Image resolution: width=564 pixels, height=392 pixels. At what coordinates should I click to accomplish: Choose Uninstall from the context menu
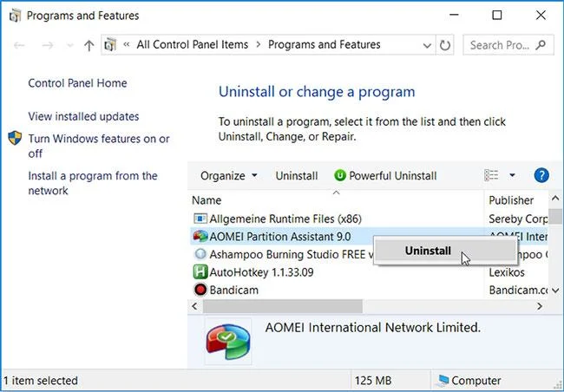point(445,251)
